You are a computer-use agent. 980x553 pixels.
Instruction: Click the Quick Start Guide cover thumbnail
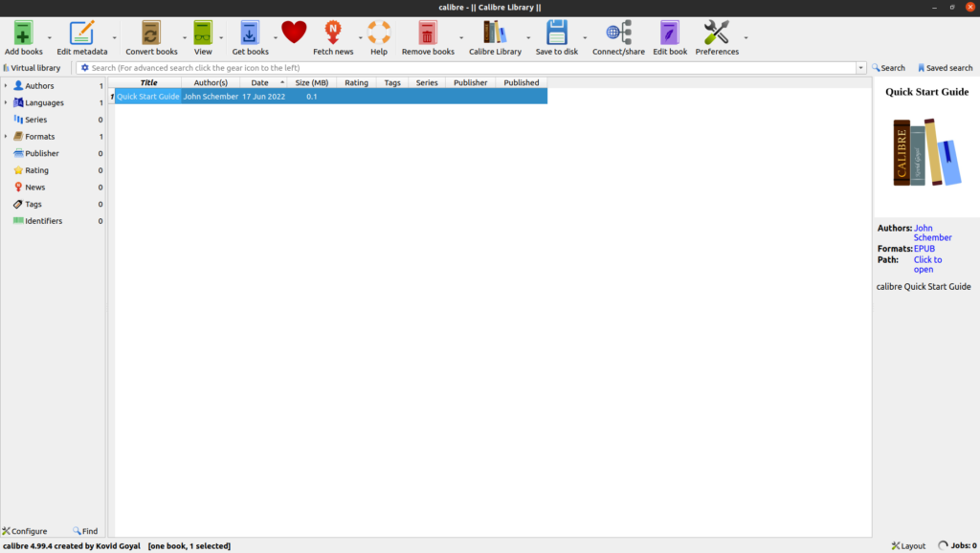click(926, 152)
